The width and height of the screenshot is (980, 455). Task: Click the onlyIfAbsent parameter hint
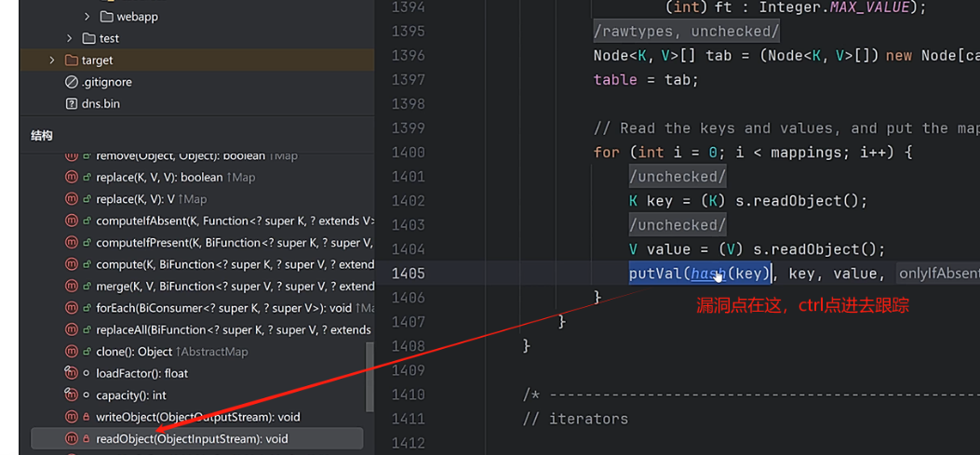point(938,274)
